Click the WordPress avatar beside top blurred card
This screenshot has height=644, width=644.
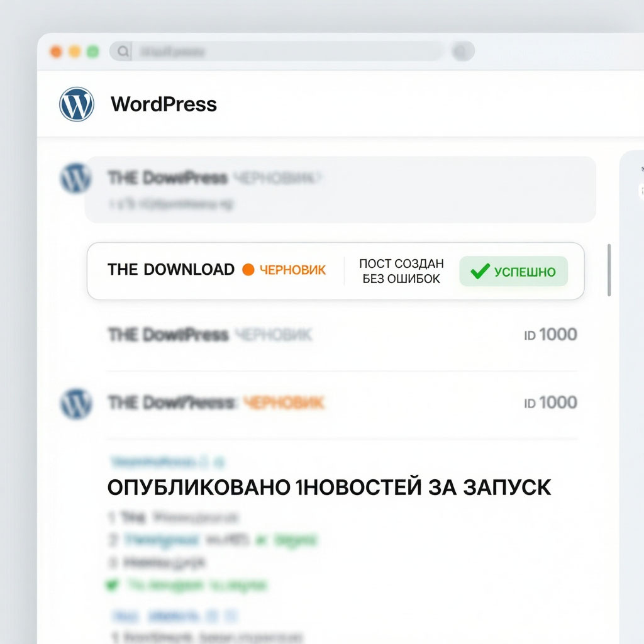coord(75,178)
